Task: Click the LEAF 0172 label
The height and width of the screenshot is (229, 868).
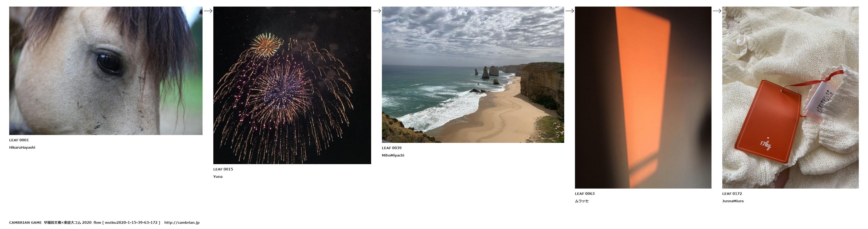Action: (732, 194)
